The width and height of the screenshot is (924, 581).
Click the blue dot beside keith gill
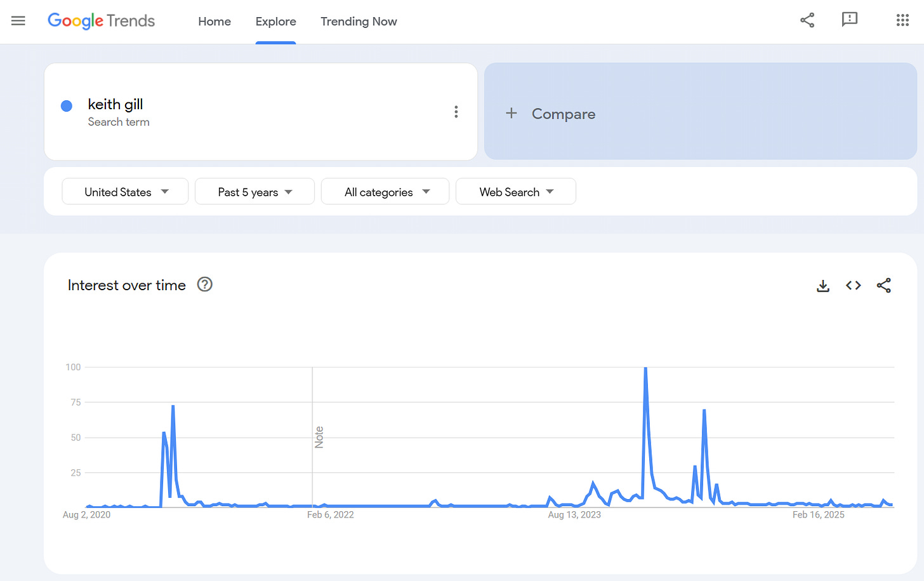click(67, 106)
